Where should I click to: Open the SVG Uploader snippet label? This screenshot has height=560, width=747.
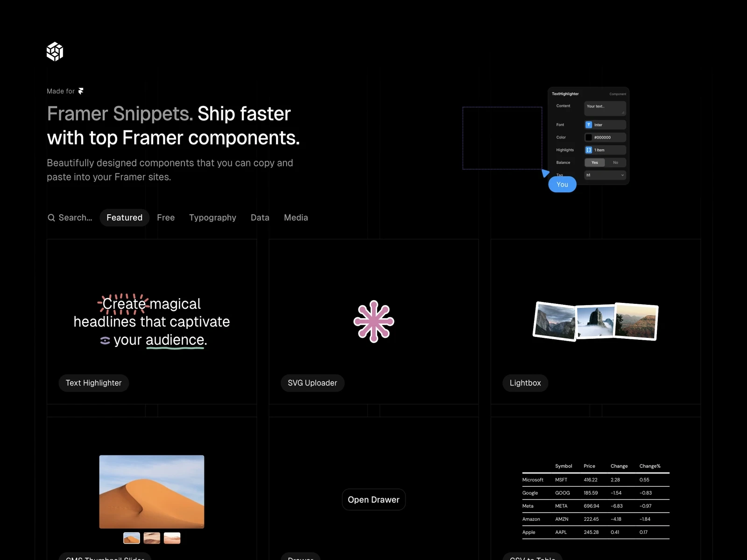pyautogui.click(x=312, y=383)
